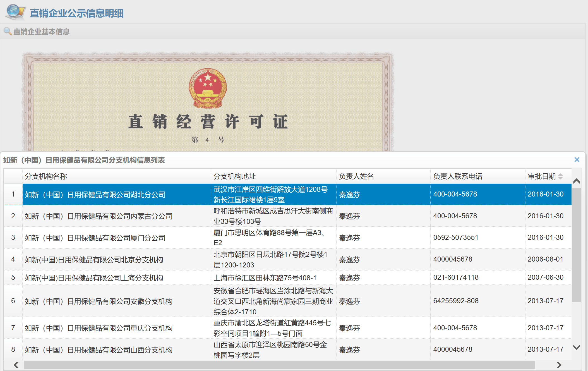Click the 直销企业公示信息明细 page title
588x371 pixels.
pos(76,13)
